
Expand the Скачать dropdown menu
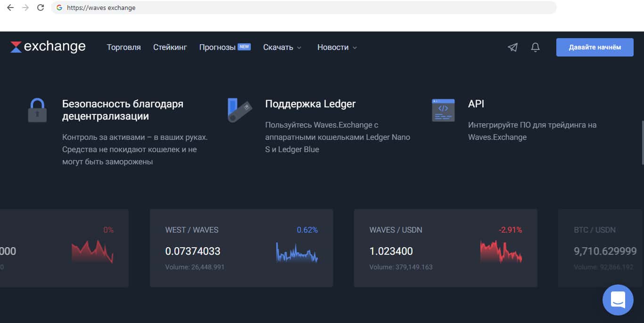[282, 47]
